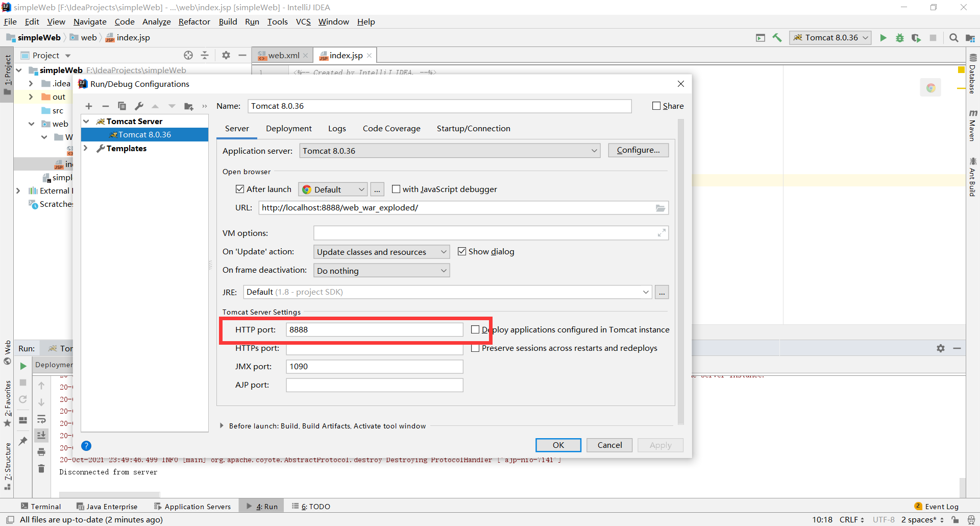Open the Application server dropdown

point(450,151)
